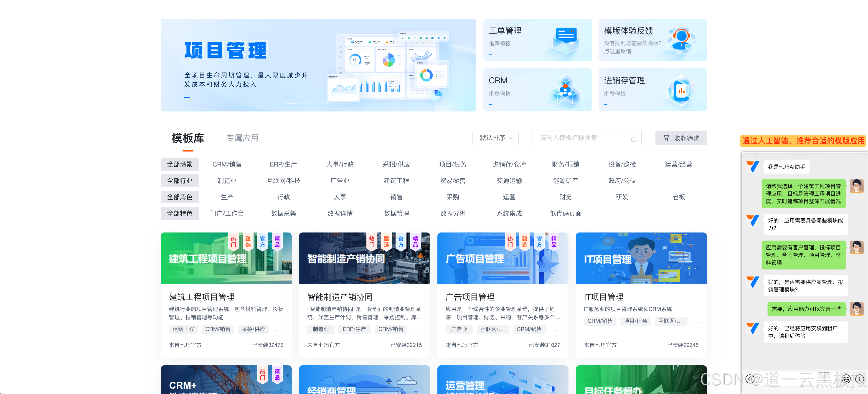Select the 数据分析 feature filter
The image size is (868, 394).
(x=452, y=214)
